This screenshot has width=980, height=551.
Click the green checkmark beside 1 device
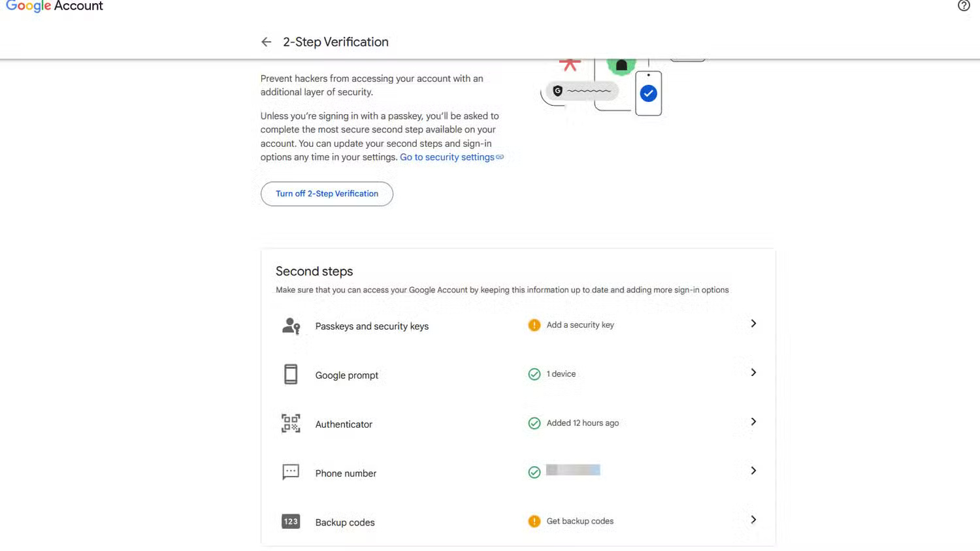tap(534, 374)
